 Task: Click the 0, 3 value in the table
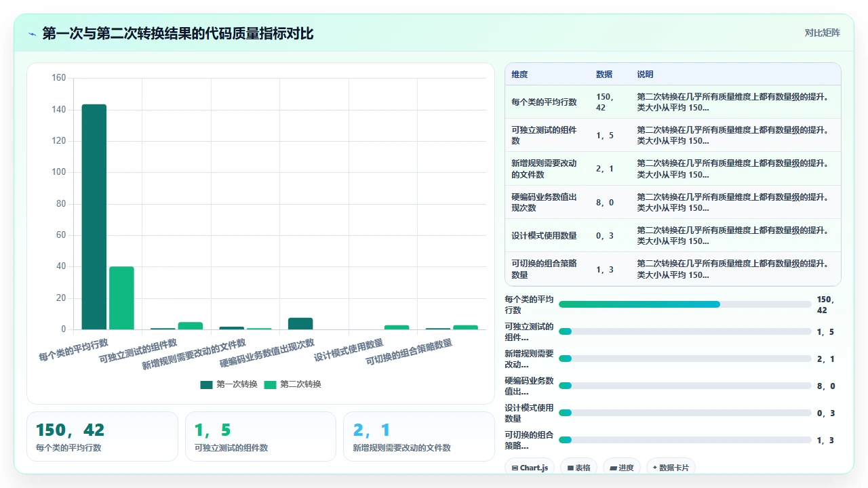click(x=605, y=235)
